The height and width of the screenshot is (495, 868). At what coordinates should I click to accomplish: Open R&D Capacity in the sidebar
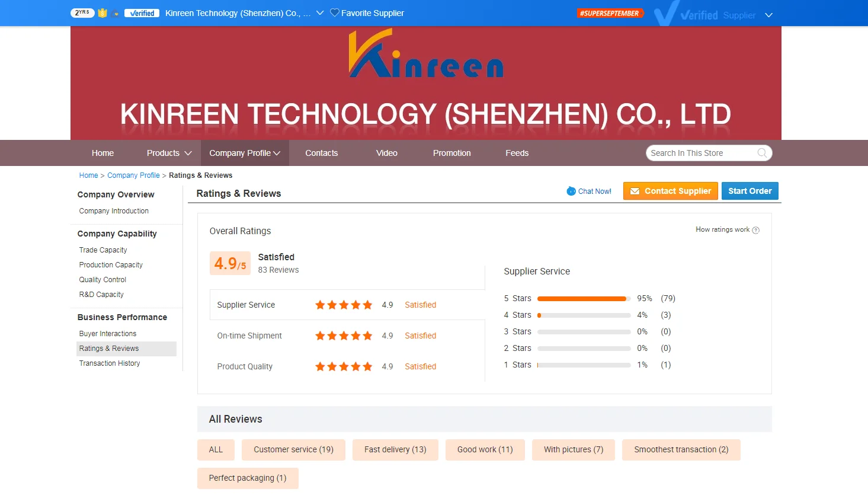click(x=101, y=295)
